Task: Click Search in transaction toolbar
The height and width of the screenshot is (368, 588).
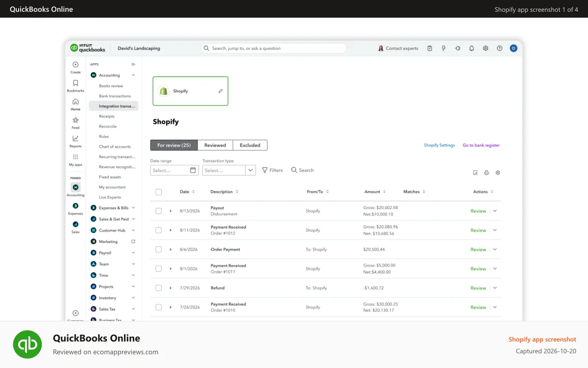Action: coord(302,170)
